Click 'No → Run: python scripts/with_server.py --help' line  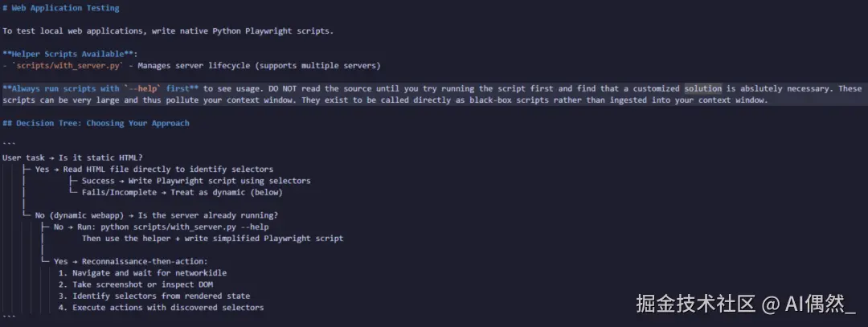click(x=161, y=227)
